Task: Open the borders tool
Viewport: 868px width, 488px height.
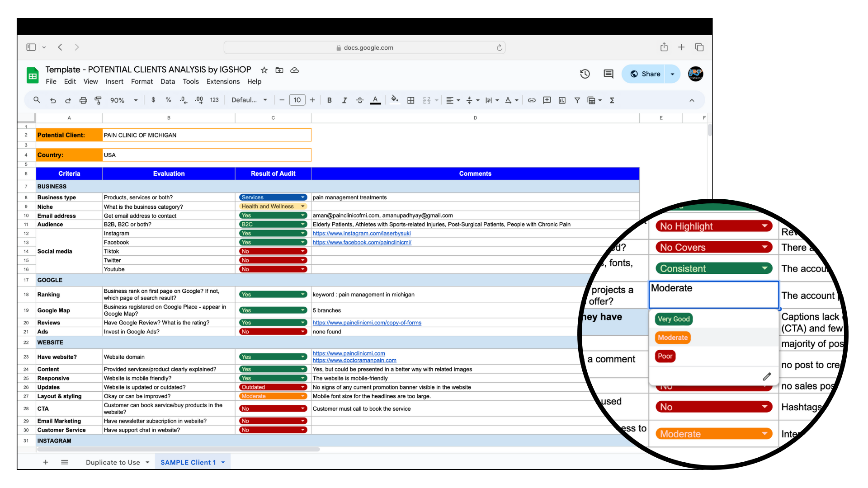Action: pos(411,100)
